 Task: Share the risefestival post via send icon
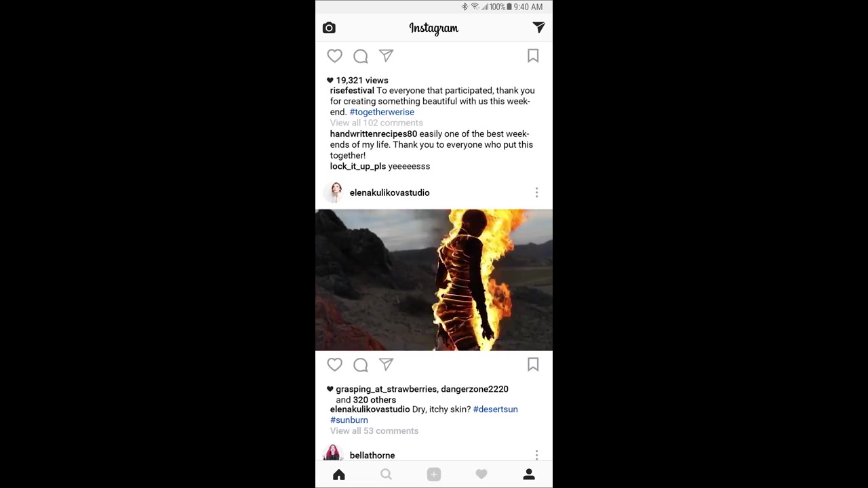click(386, 56)
